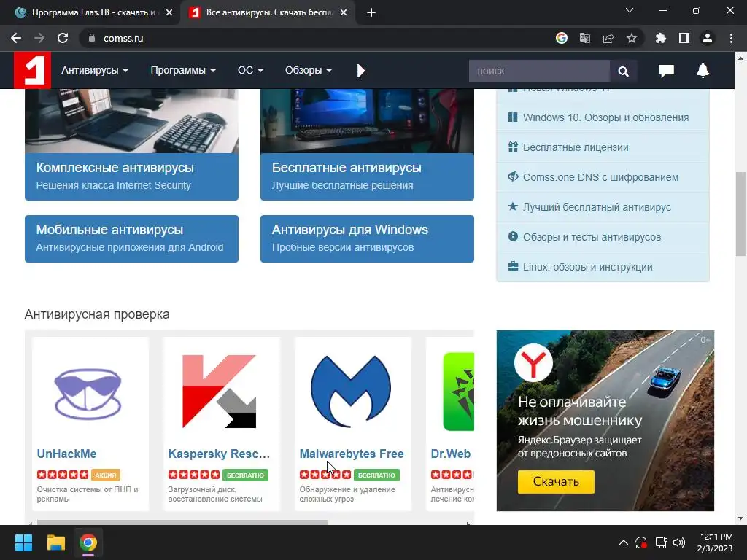Click Скачать button in Yandex ad
The height and width of the screenshot is (560, 747).
coord(556,481)
